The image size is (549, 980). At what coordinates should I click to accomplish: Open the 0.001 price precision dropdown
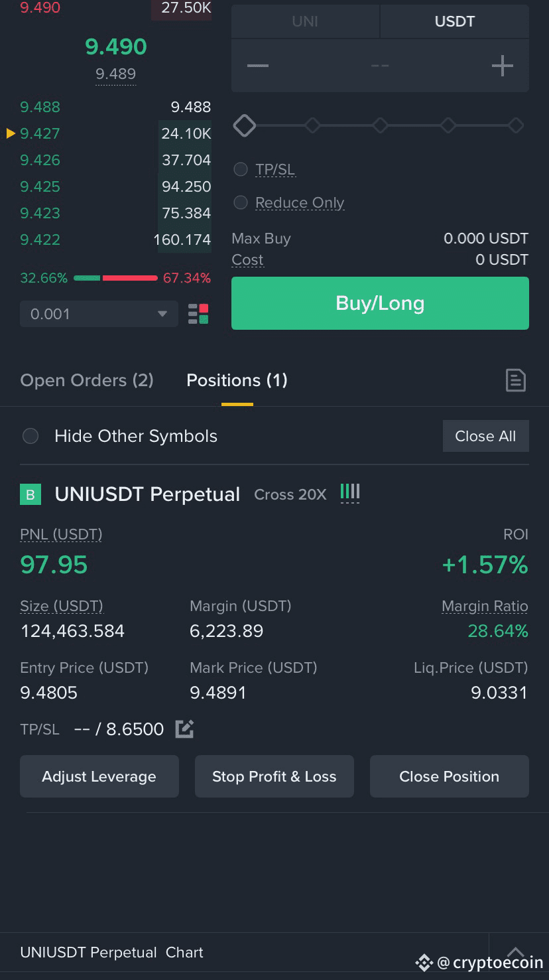point(99,314)
